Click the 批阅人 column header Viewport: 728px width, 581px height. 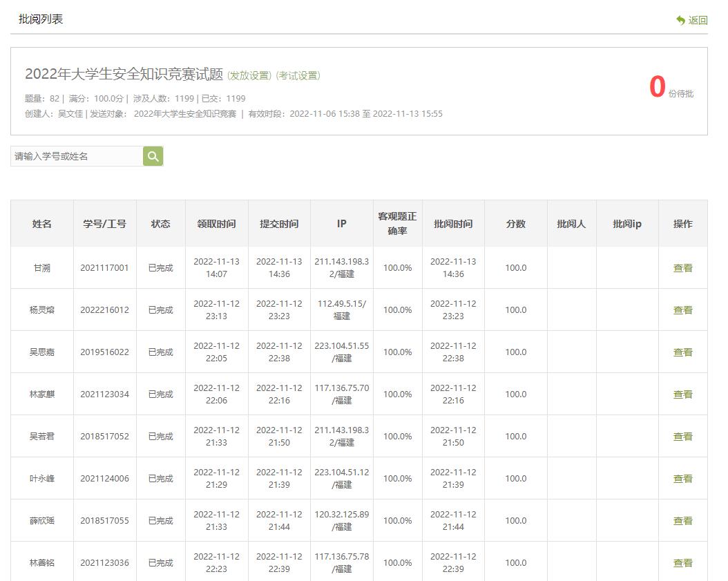coord(571,224)
